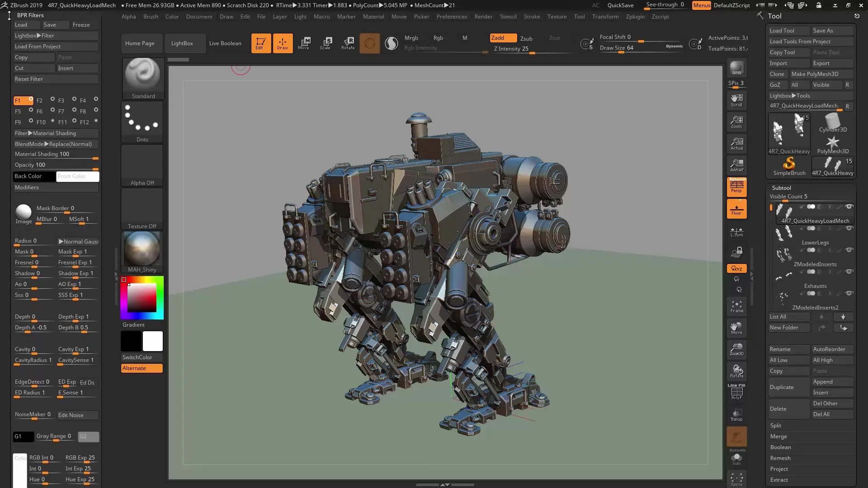
Task: Expand the Lightbox Filter option
Action: [56, 36]
